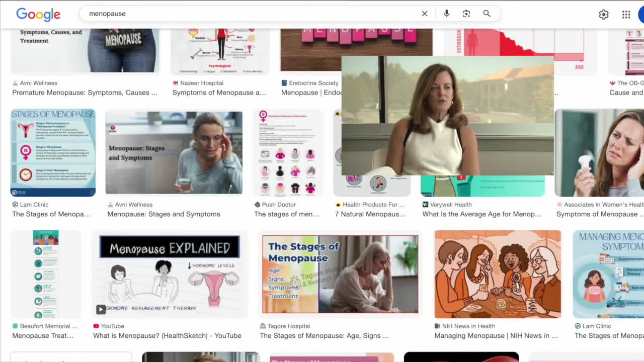The image size is (644, 362).
Task: Visit What Is the Average Age link
Action: coord(481,214)
